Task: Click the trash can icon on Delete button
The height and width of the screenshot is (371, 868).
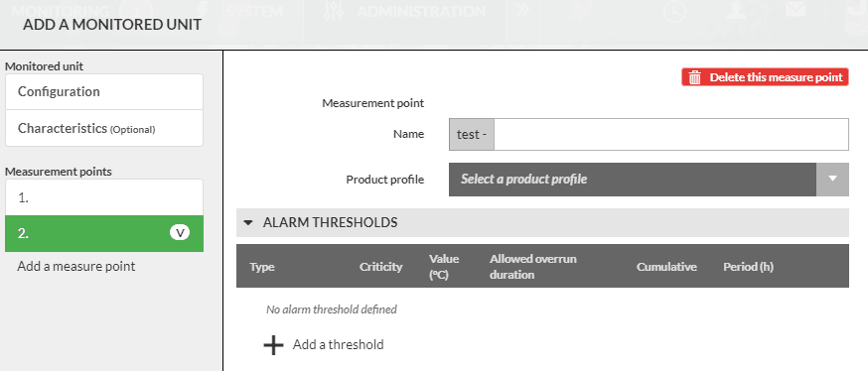Action: point(695,77)
